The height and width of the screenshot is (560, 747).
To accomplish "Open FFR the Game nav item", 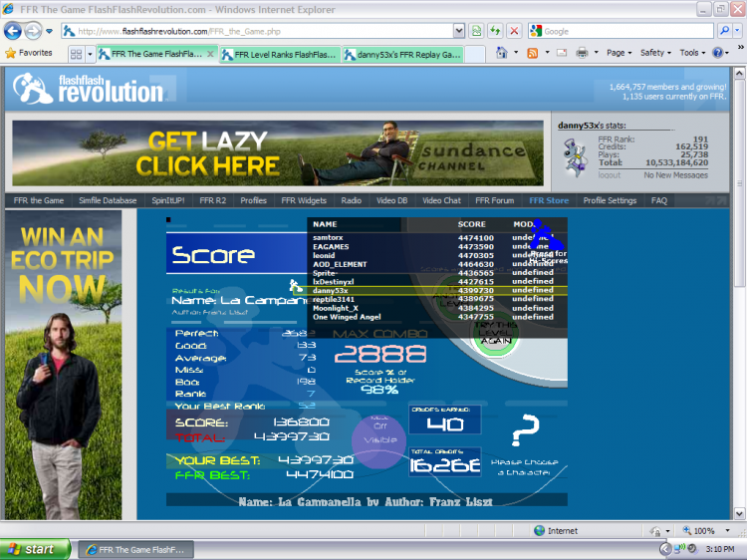I will pos(39,200).
